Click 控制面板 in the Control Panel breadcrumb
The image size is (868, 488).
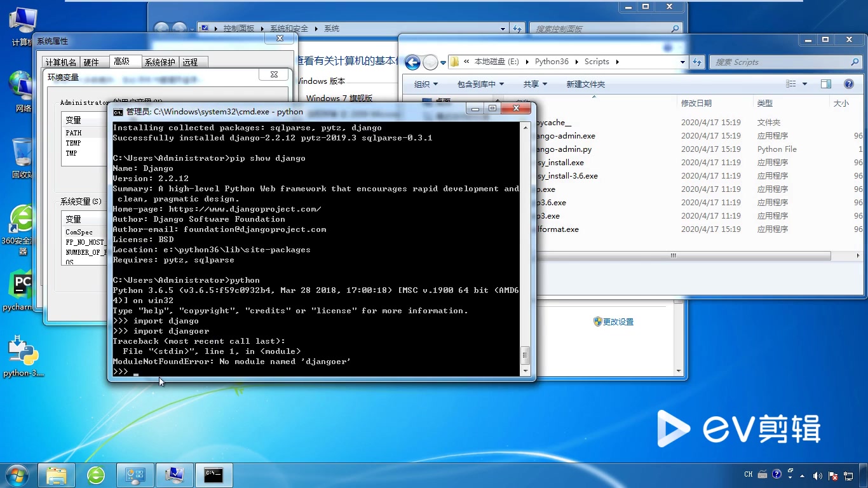[238, 29]
